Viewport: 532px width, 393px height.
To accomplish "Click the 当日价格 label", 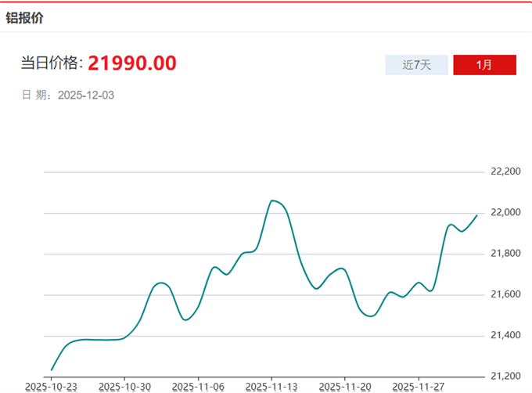I will click(52, 63).
